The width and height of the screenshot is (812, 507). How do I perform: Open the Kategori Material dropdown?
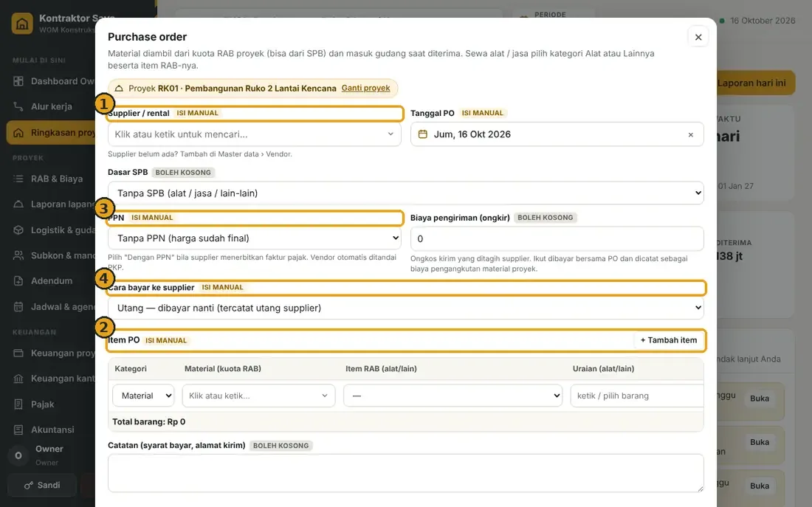143,396
